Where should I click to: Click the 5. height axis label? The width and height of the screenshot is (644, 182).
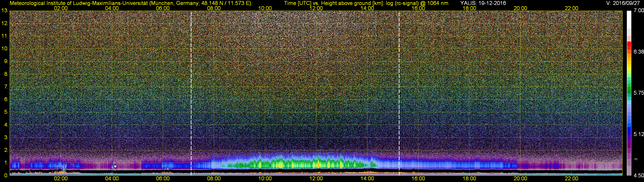6,112
